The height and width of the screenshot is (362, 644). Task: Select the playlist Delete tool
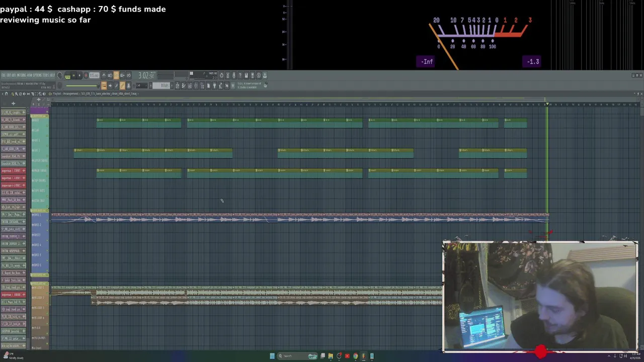tap(20, 94)
